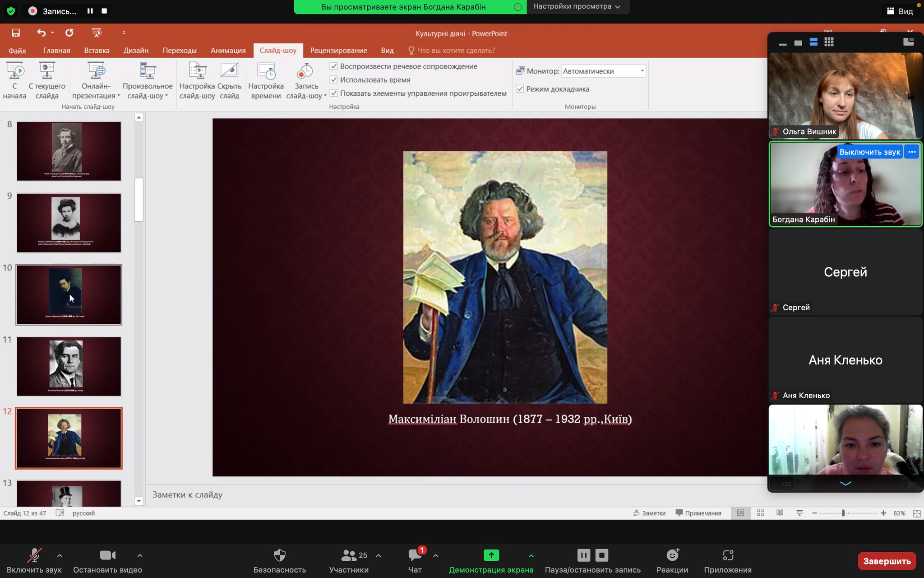Switch to slide sorter view icon
This screenshot has width=924, height=578.
(760, 513)
